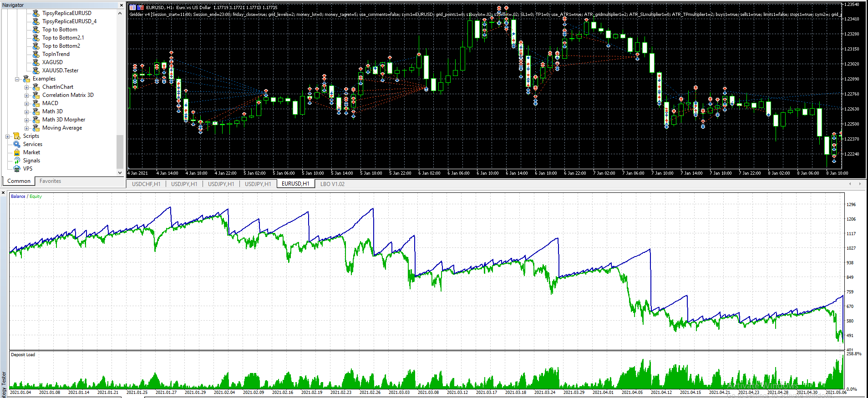868x398 pixels.
Task: Switch to the Common tab in Navigator
Action: click(x=19, y=181)
